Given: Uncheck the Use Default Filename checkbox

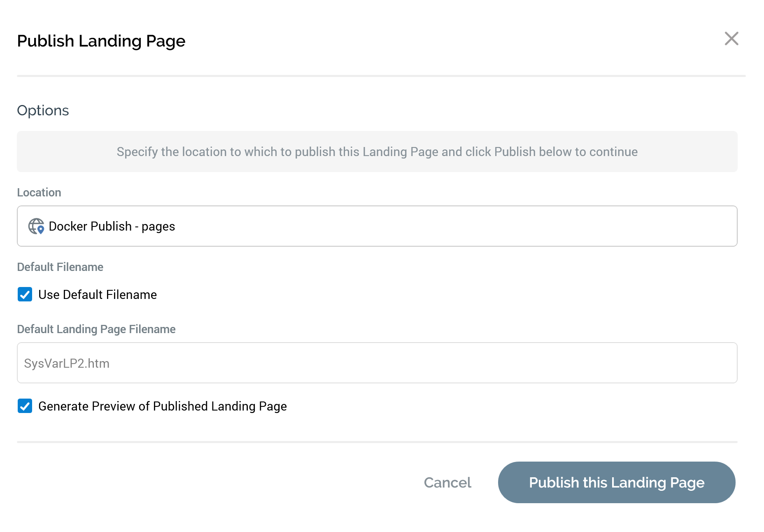Looking at the screenshot, I should (x=25, y=294).
